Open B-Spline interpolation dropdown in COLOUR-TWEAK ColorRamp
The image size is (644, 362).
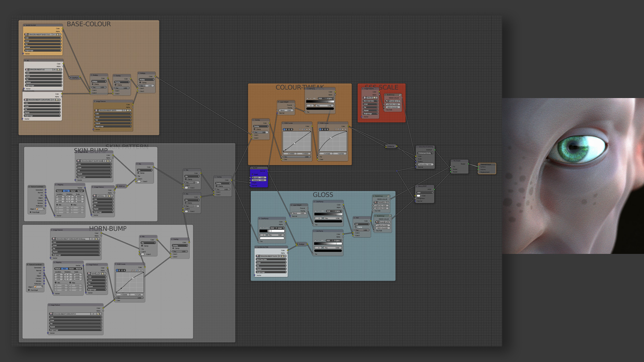click(330, 98)
